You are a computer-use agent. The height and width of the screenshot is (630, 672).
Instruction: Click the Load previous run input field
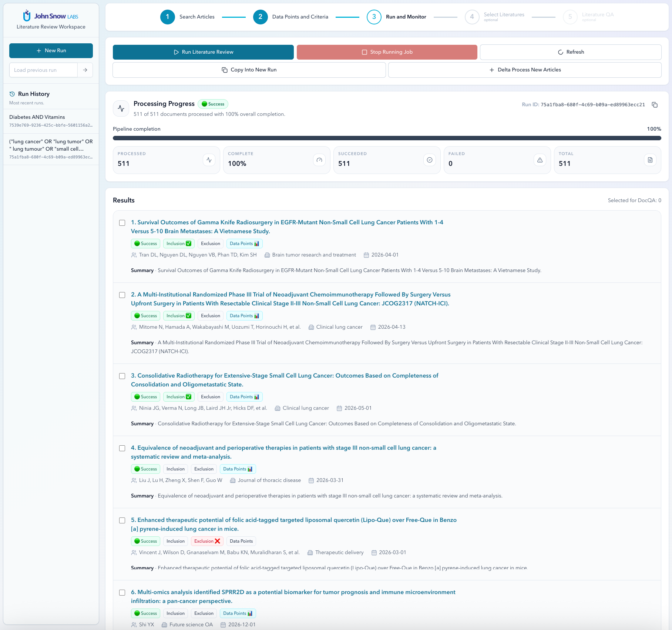[43, 70]
